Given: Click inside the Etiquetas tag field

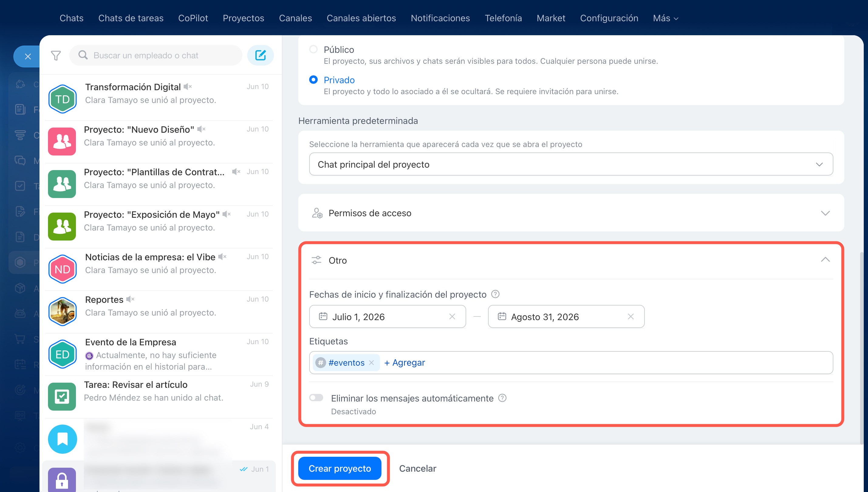Looking at the screenshot, I should (x=571, y=363).
